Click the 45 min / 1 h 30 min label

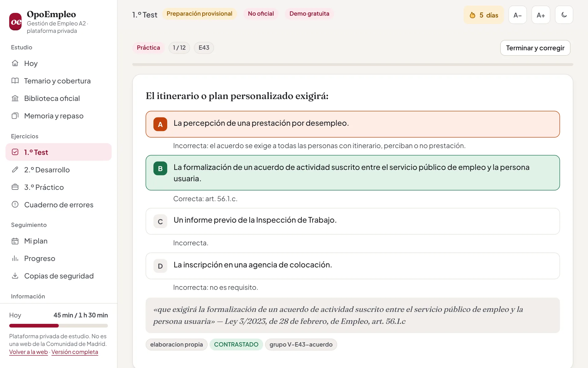[81, 315]
